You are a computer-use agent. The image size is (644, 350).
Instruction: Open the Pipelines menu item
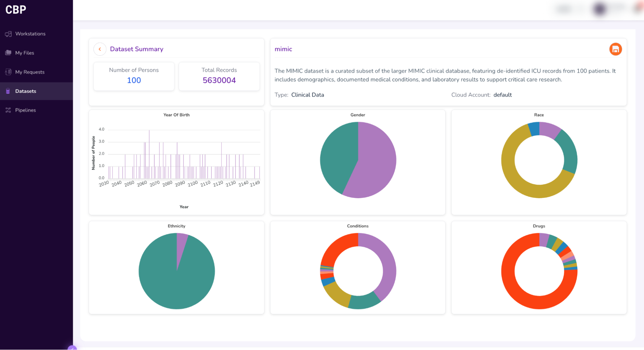point(25,110)
